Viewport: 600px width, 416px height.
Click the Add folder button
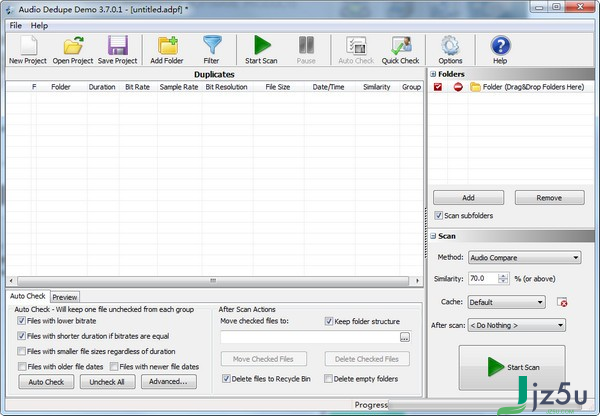pos(468,198)
